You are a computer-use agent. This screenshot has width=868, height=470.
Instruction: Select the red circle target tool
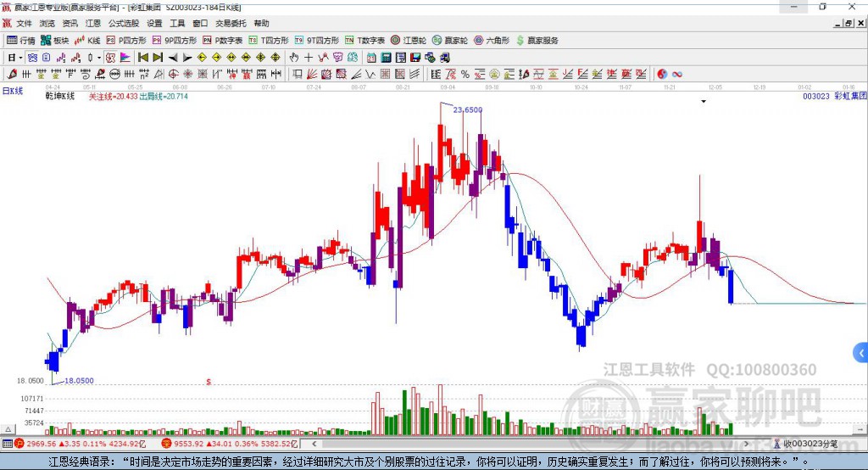point(173,74)
